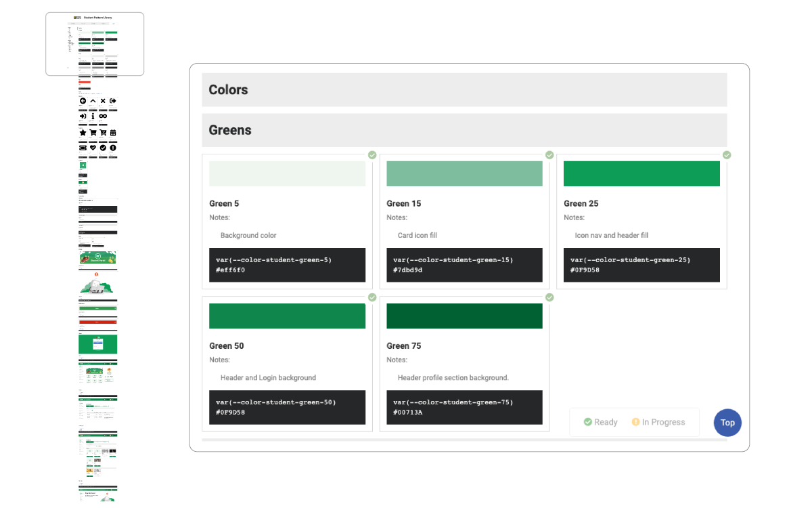Select the In Progress legend entry
Screen dimensions: 812x508
[658, 422]
